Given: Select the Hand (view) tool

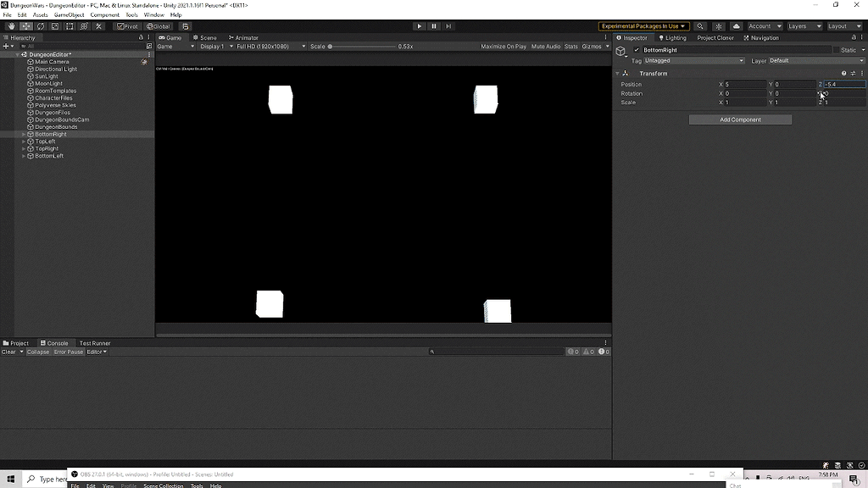Looking at the screenshot, I should point(13,26).
